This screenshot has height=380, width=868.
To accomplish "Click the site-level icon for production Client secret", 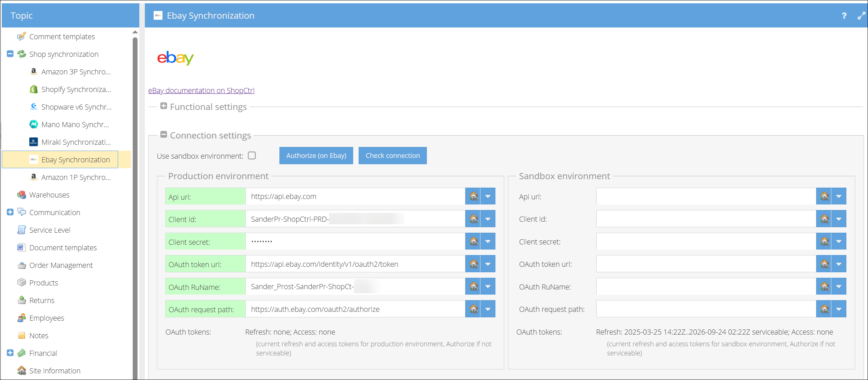I will pyautogui.click(x=473, y=241).
